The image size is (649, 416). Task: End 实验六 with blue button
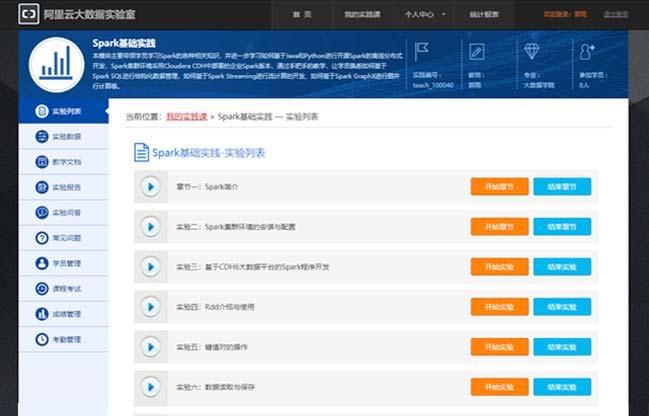tap(562, 387)
